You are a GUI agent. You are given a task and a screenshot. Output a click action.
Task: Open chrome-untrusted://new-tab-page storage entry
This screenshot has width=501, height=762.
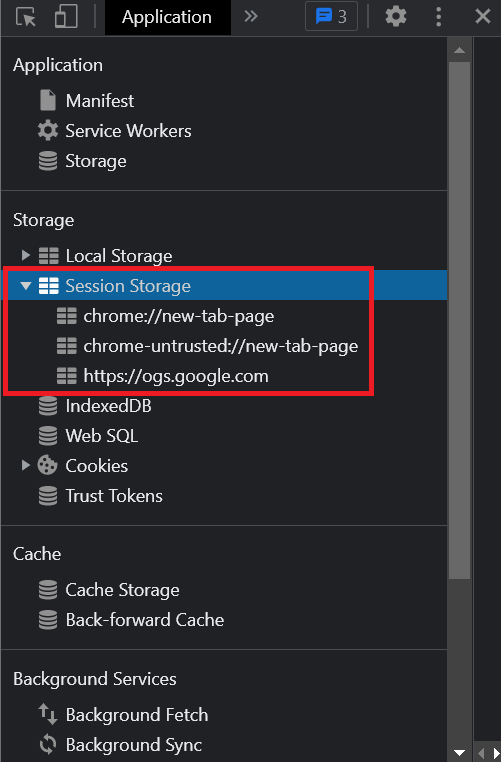(x=221, y=346)
